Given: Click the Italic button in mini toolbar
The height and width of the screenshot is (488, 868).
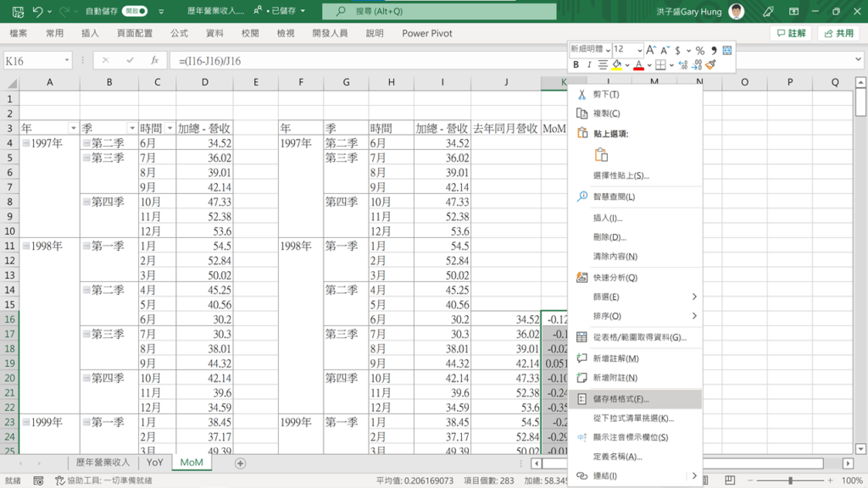Looking at the screenshot, I should 588,65.
